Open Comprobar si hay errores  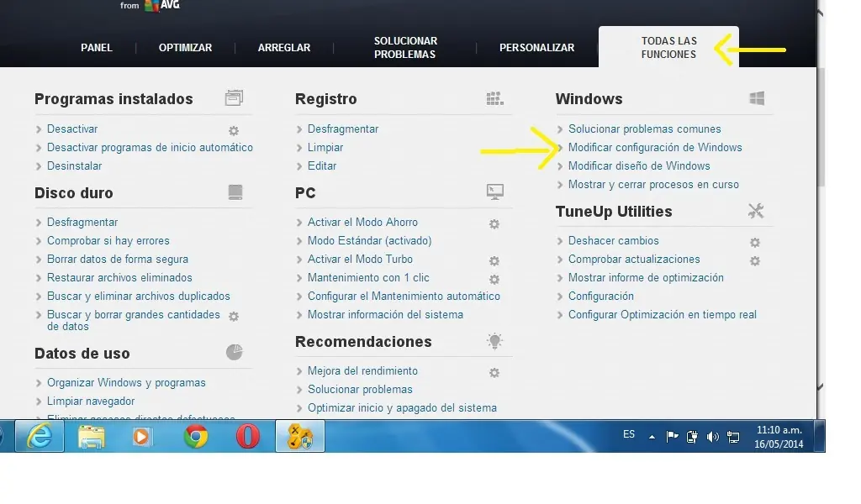108,241
